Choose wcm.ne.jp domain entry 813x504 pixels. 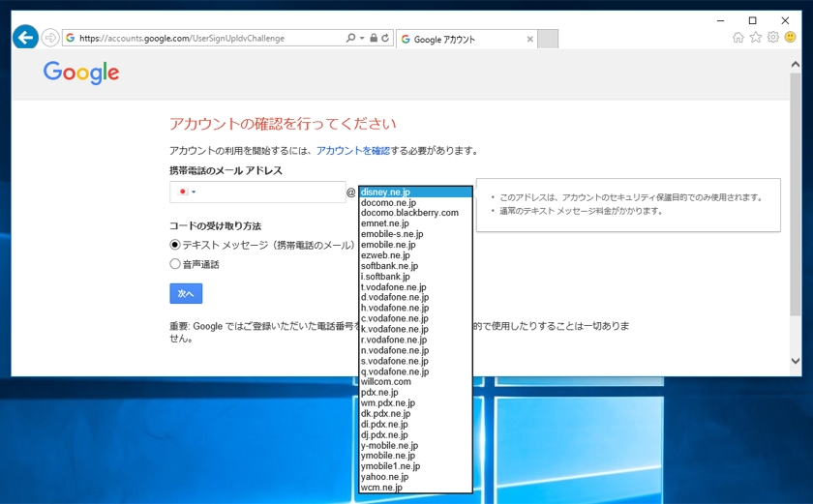pos(415,488)
